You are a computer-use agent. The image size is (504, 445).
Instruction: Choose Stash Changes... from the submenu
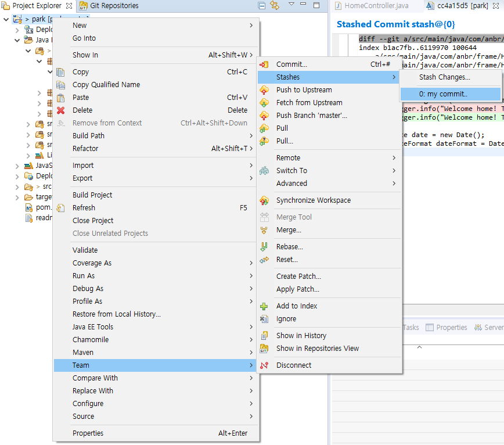click(444, 77)
